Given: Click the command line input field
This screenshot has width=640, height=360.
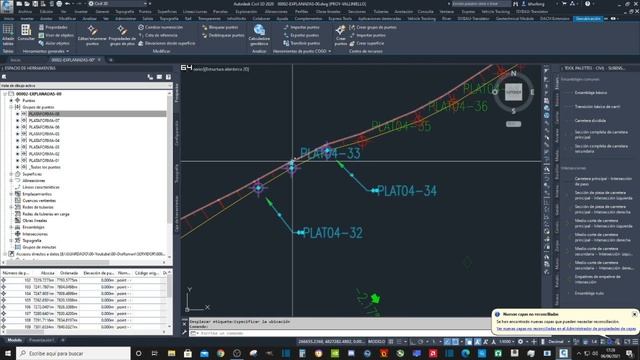Looking at the screenshot, I should coord(343,333).
